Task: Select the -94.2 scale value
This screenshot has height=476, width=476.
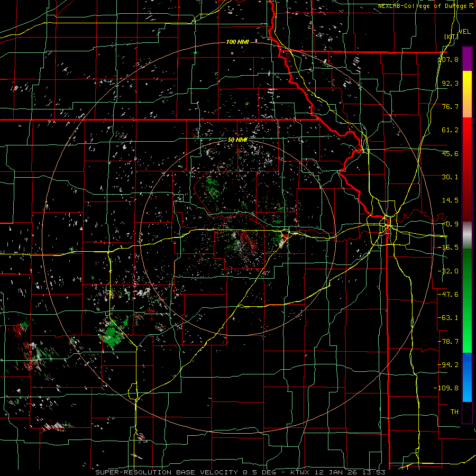Action: click(448, 364)
